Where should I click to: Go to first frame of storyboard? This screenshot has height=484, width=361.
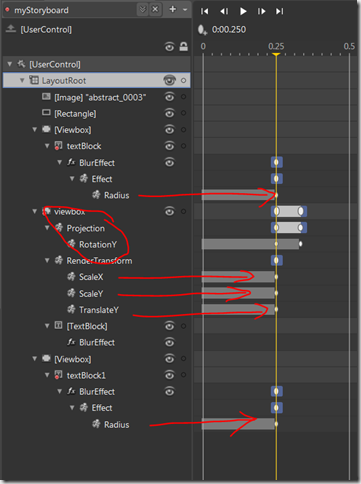204,11
